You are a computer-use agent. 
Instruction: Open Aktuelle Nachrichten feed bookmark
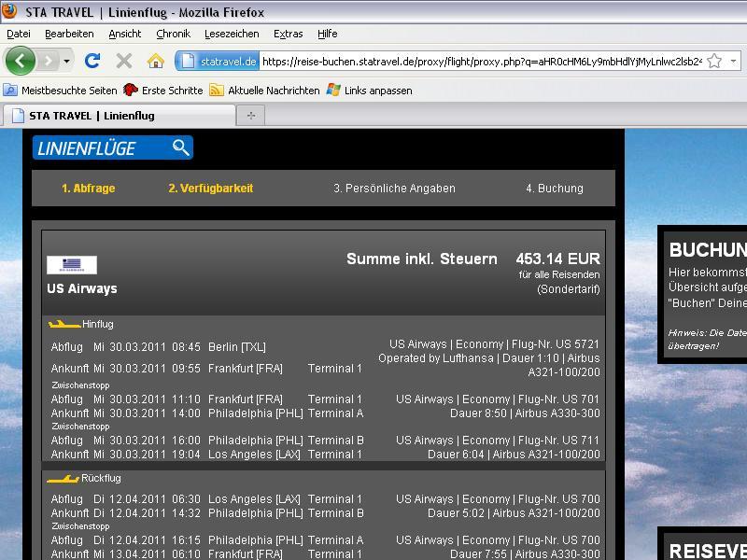point(264,90)
